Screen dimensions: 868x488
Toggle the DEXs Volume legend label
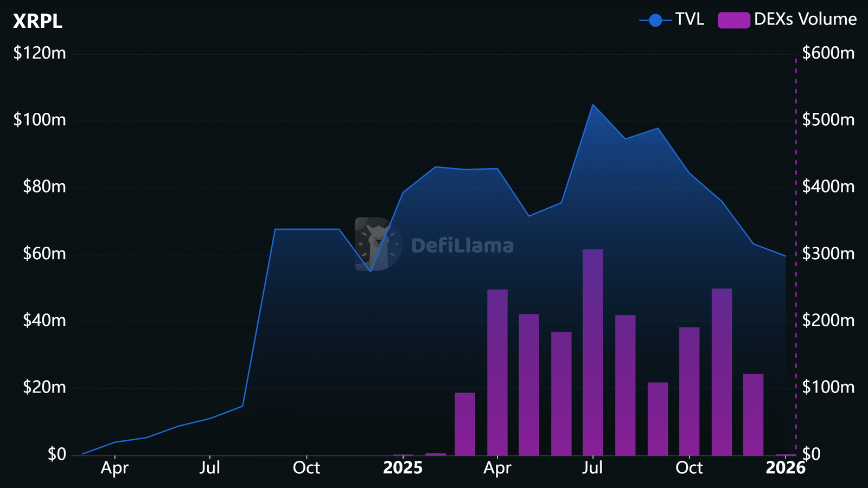tap(805, 20)
